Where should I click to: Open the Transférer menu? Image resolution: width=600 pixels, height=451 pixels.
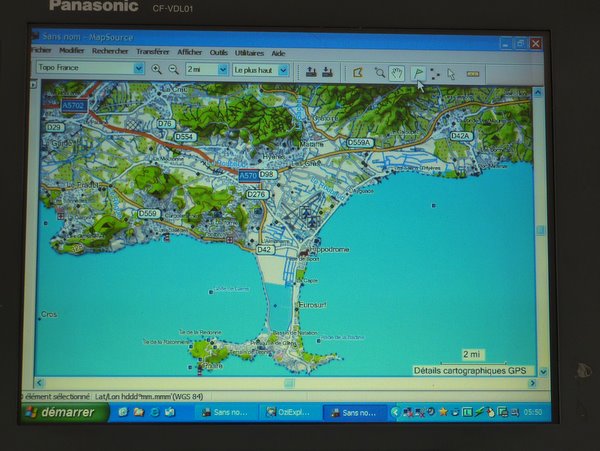pos(153,52)
